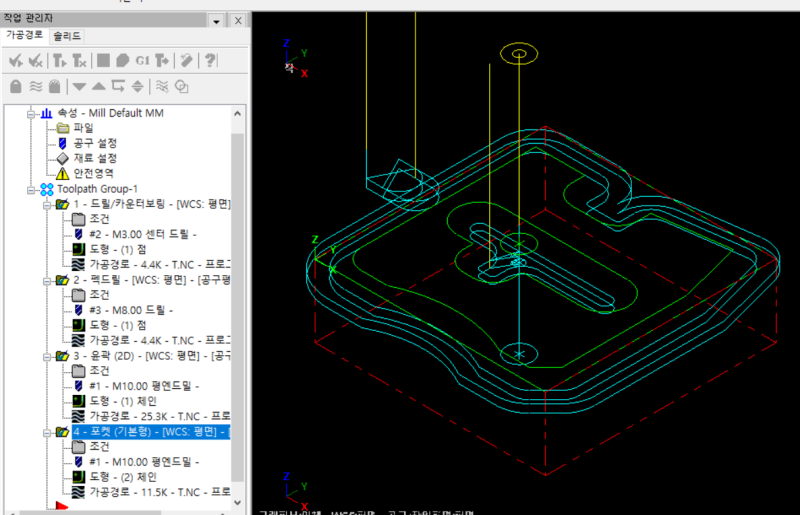
Task: Toggle display of only selected toolpaths
Action: [163, 85]
